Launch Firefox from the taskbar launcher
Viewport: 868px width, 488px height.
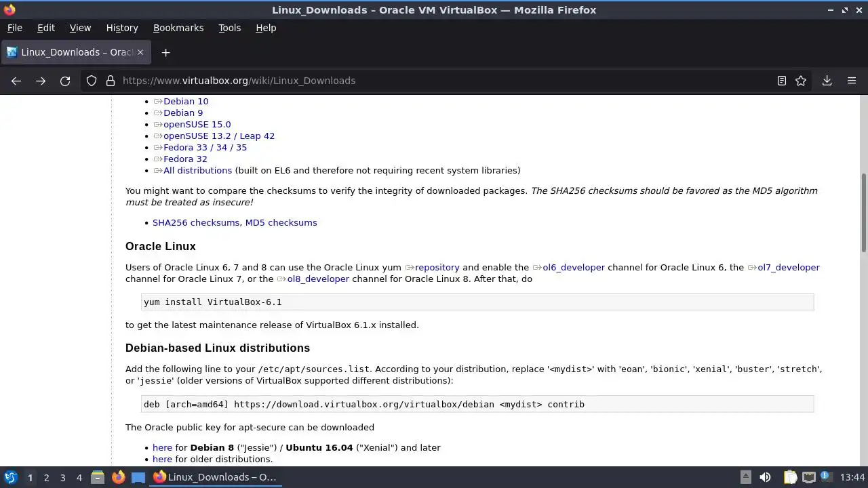[118, 477]
